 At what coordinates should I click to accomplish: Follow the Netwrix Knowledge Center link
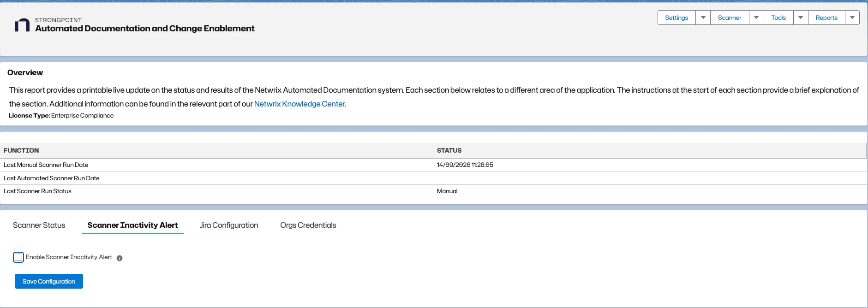pyautogui.click(x=299, y=104)
